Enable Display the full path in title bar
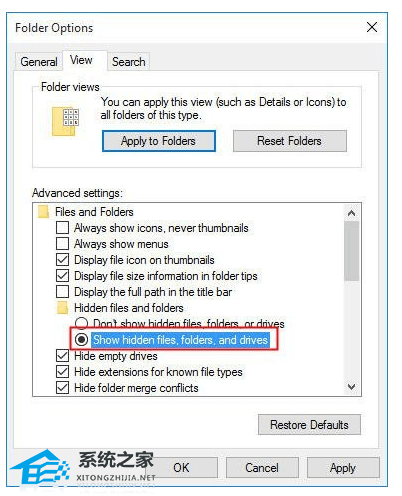Image resolution: width=402 pixels, height=496 pixels. 62,292
